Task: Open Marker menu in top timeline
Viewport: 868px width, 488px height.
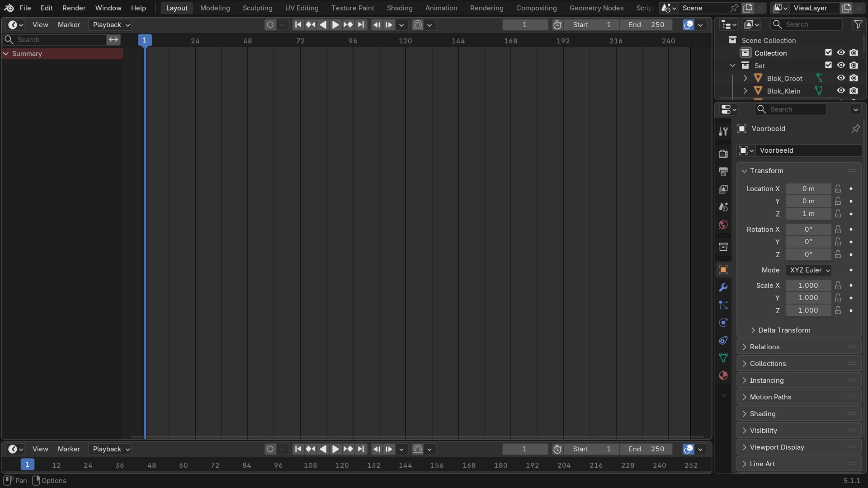Action: (69, 25)
